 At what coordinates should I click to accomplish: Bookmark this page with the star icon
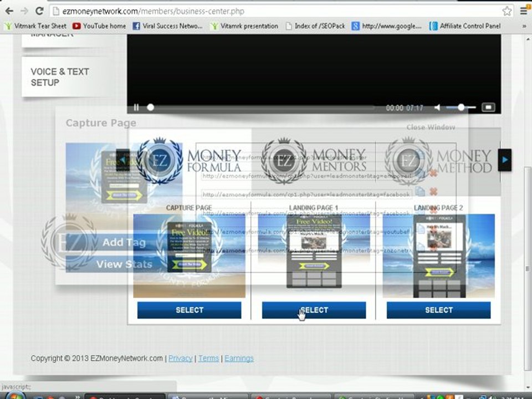click(x=507, y=11)
